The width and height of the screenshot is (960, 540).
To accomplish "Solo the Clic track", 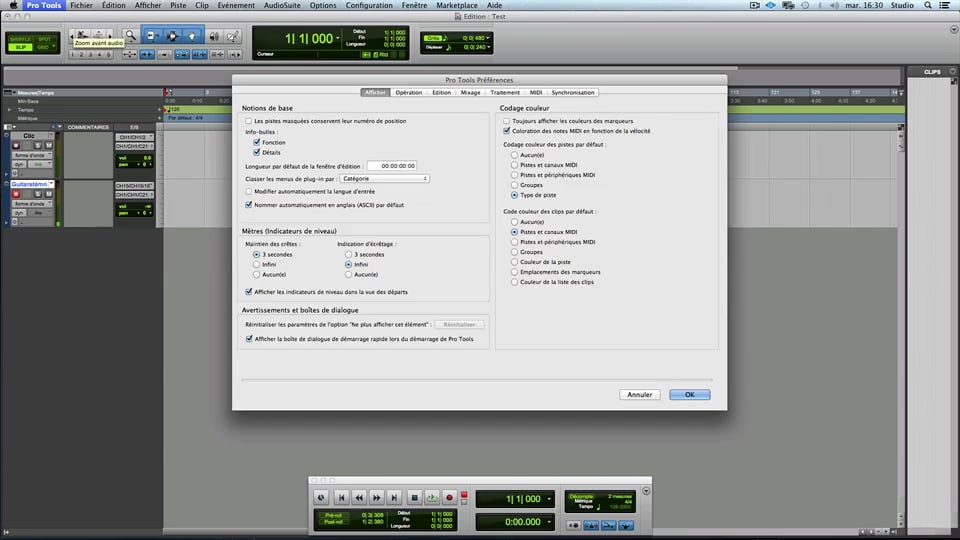I will (37, 145).
